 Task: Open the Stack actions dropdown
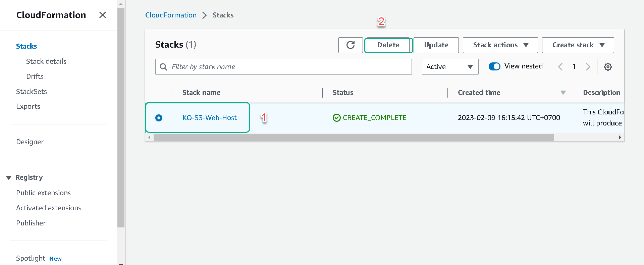[x=500, y=45]
